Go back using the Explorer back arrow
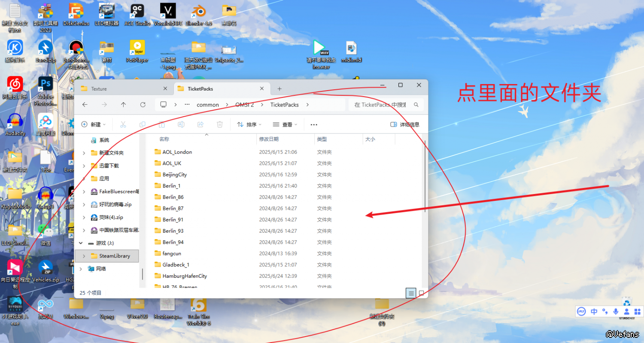This screenshot has width=644, height=343. (x=85, y=105)
